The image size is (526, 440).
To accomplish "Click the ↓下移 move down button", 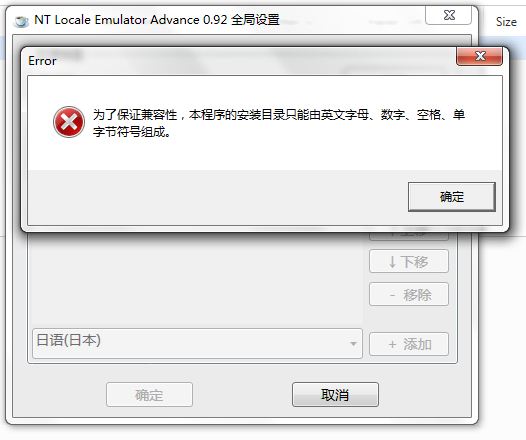I will (x=409, y=261).
